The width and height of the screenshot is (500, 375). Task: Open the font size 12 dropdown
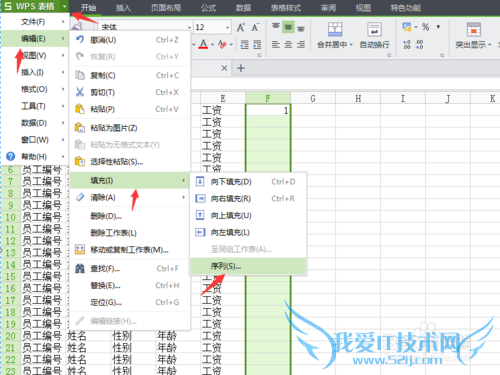pos(228,27)
